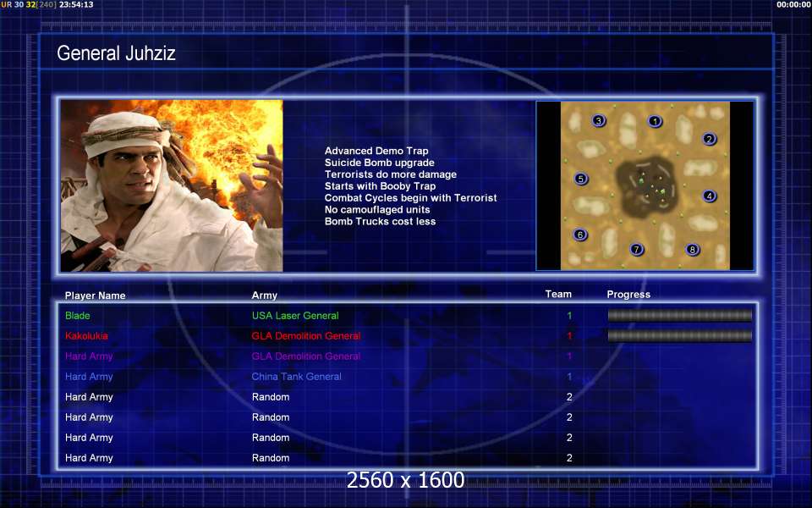Click the General Juhziz title text

pyautogui.click(x=116, y=52)
